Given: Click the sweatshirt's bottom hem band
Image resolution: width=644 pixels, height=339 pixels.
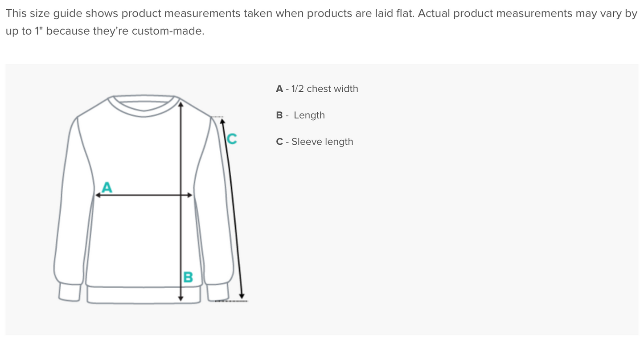Looking at the screenshot, I should point(143,295).
